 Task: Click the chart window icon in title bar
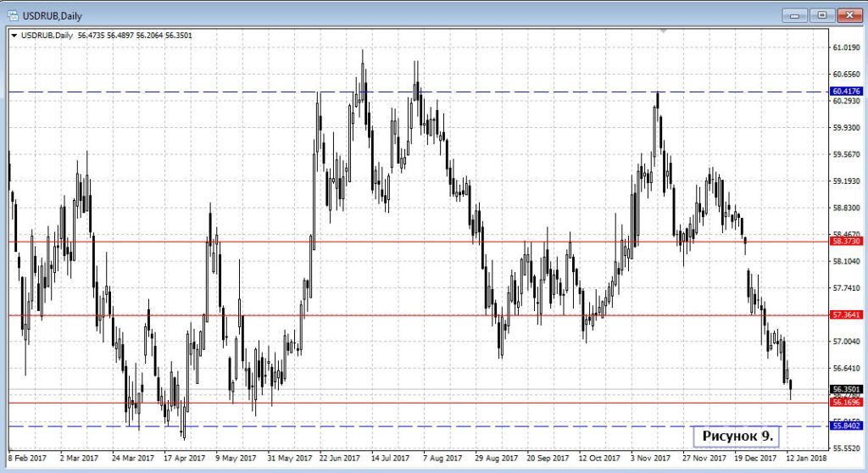tap(14, 14)
